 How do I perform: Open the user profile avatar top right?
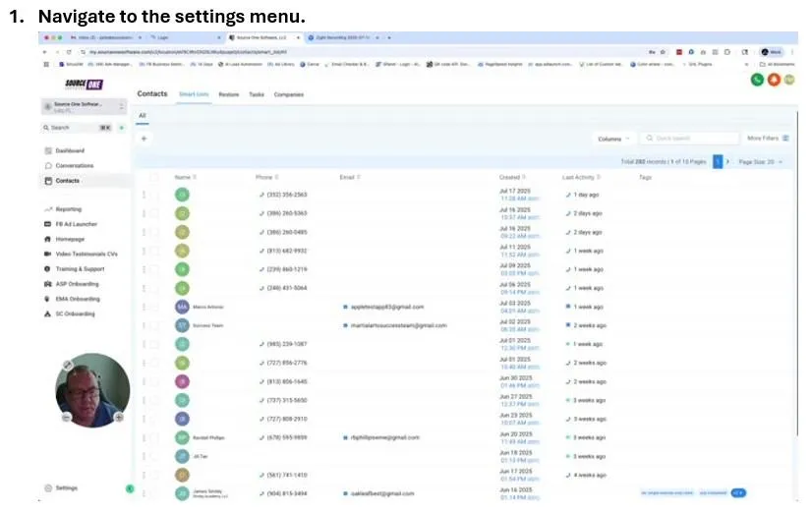[789, 80]
